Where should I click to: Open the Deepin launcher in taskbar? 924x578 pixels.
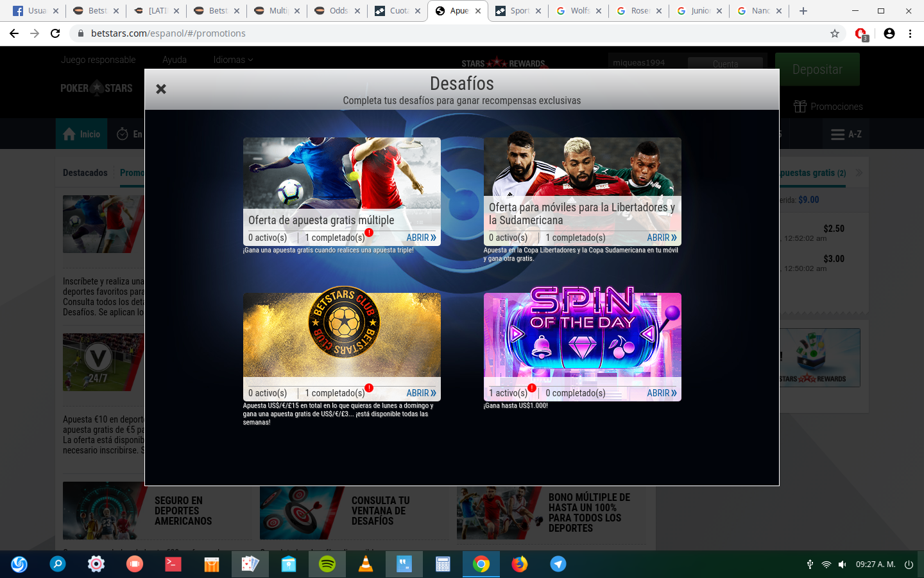coord(19,564)
